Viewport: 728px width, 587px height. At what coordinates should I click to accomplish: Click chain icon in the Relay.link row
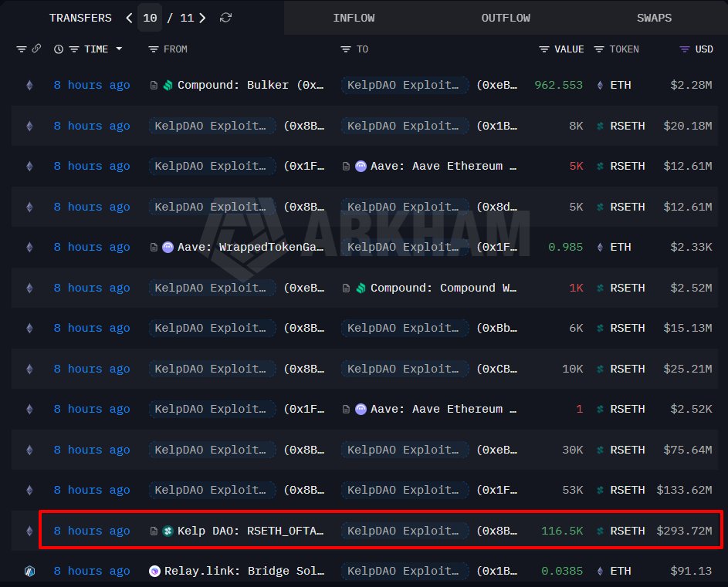pyautogui.click(x=29, y=572)
